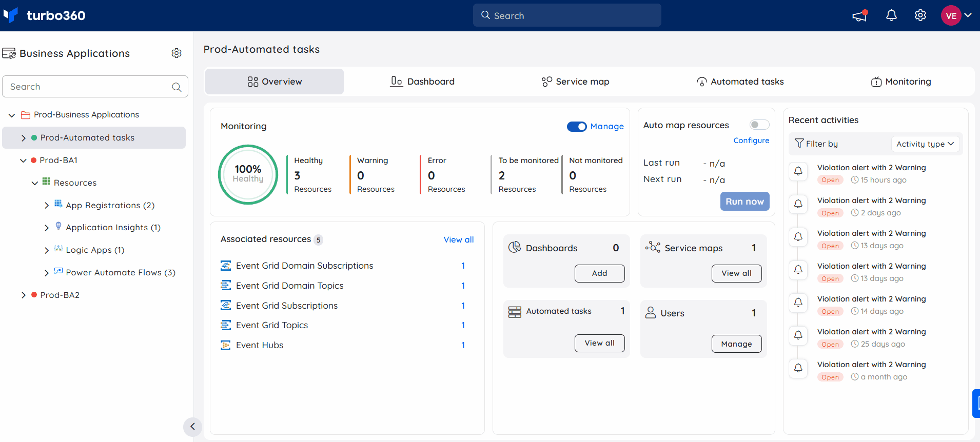Viewport: 980px width, 442px height.
Task: Click the top Search field
Action: 567,15
